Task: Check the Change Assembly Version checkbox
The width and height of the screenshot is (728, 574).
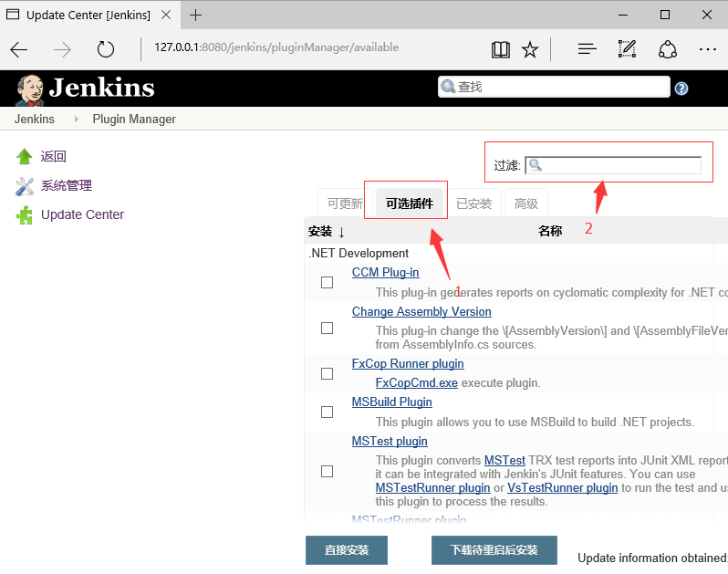Action: coord(328,329)
